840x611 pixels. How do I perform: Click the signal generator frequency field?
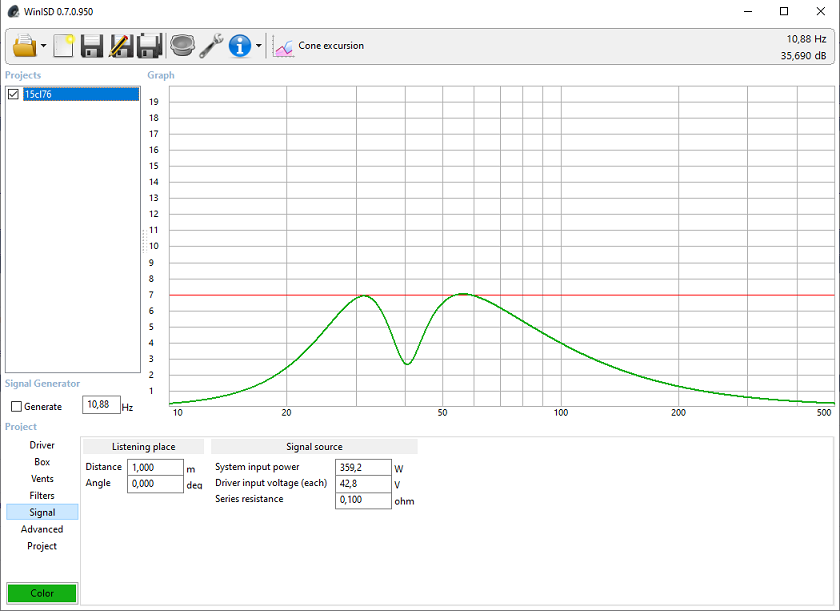pos(101,405)
